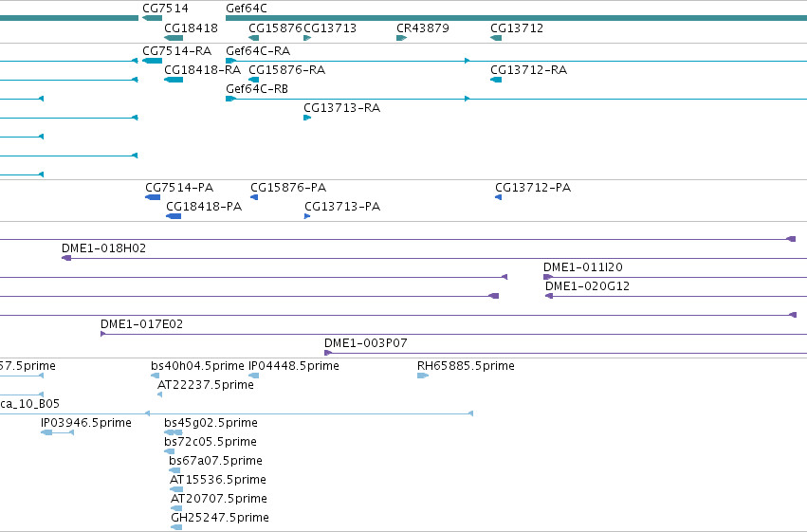Select the bs67a07.5prime EST label
Image resolution: width=807 pixels, height=532 pixels.
click(x=215, y=461)
